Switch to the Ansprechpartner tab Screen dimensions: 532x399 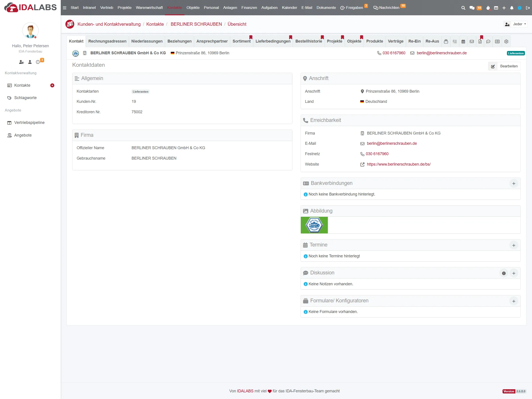pos(212,41)
